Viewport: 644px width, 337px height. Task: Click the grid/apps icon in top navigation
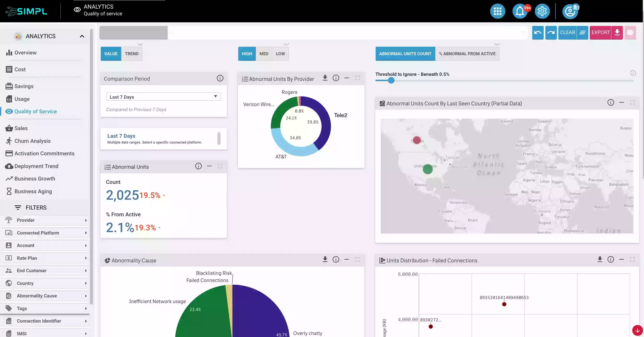tap(497, 11)
